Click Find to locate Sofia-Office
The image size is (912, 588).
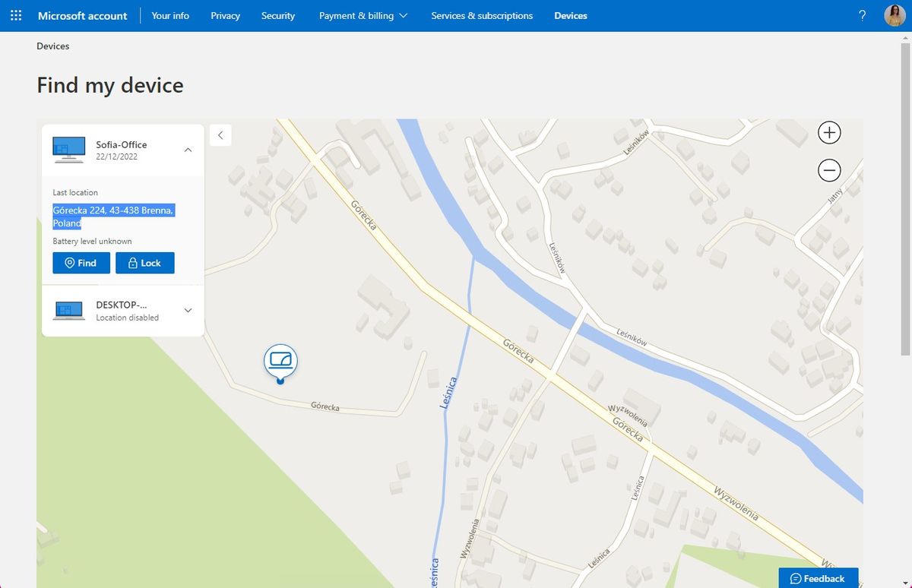coord(81,262)
